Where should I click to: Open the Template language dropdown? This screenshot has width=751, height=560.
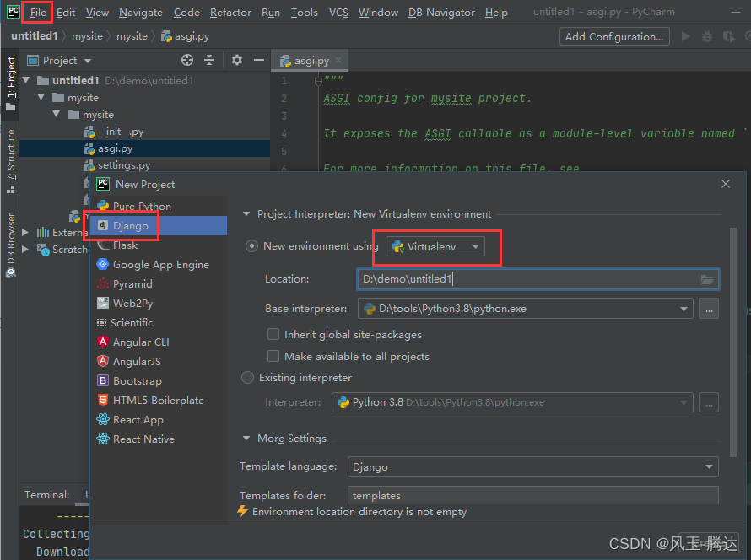(533, 466)
